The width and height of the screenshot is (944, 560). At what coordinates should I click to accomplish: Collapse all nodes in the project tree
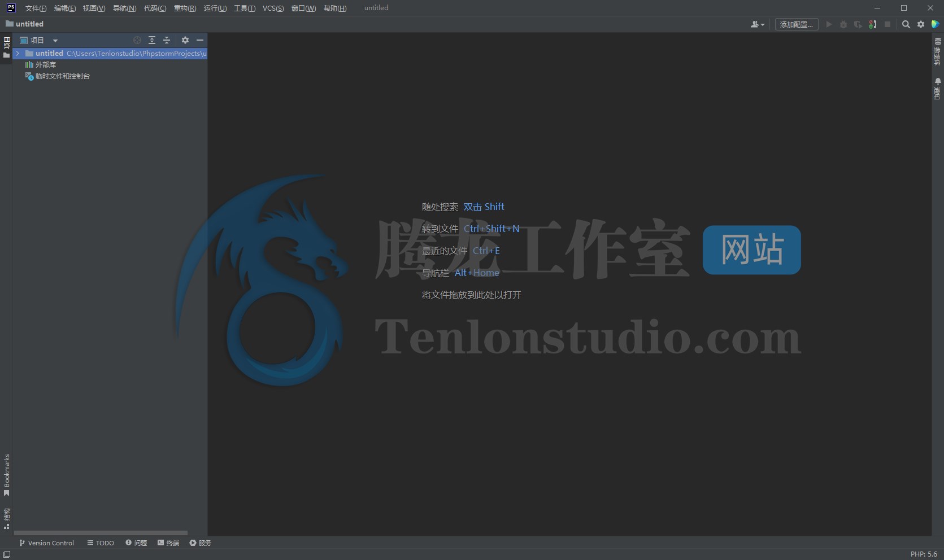click(x=167, y=40)
